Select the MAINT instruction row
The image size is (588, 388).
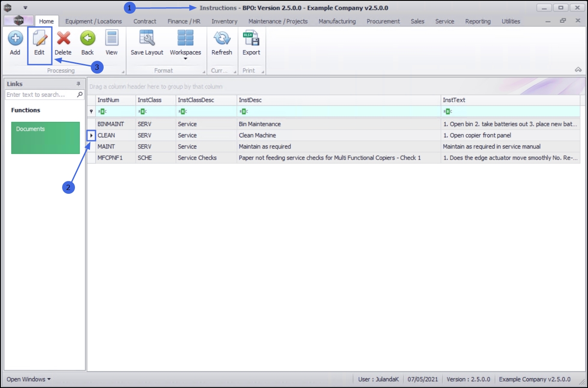pyautogui.click(x=334, y=147)
